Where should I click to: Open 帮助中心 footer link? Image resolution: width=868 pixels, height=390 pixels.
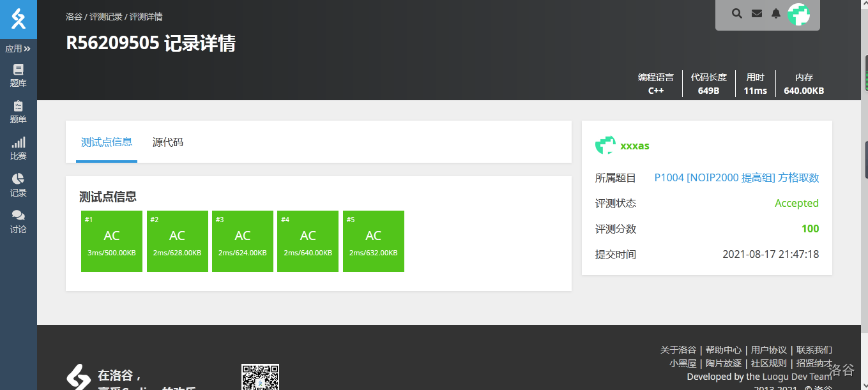[723, 350]
